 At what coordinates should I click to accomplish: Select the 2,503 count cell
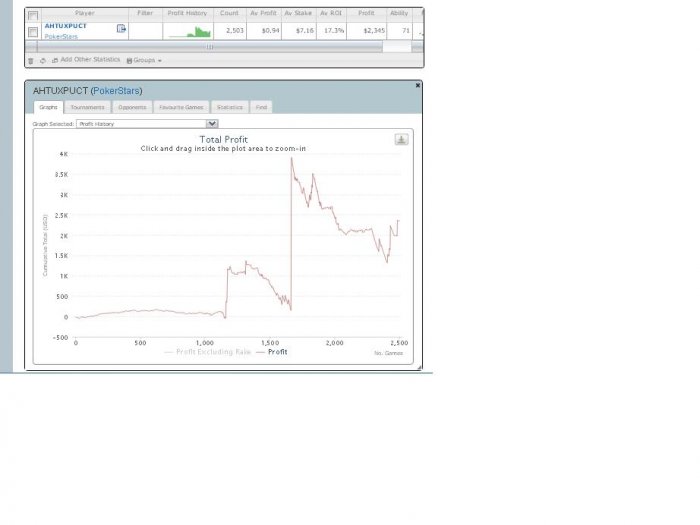229,31
